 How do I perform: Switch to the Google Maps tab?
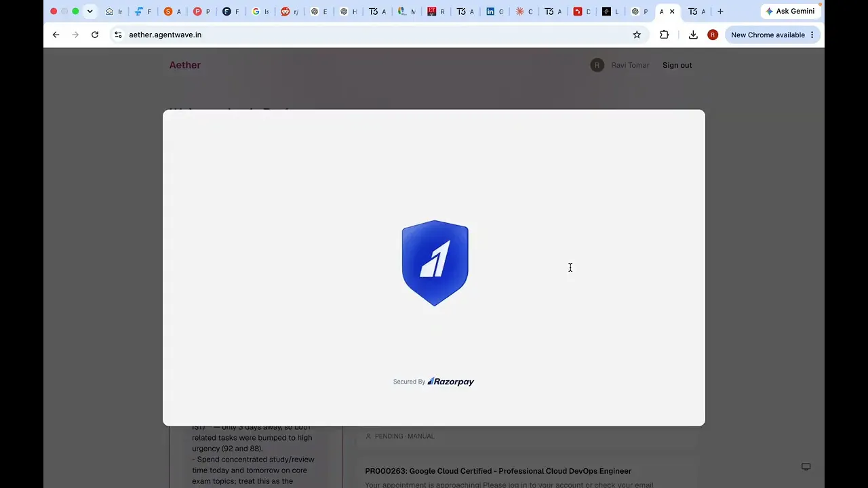point(406,12)
